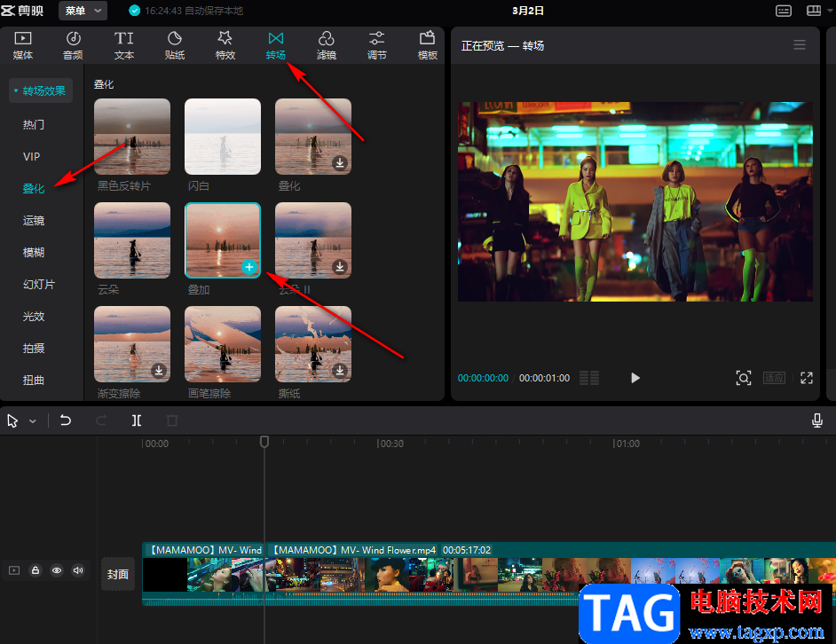Image resolution: width=836 pixels, height=644 pixels.
Task: Undo the last action
Action: (x=66, y=420)
